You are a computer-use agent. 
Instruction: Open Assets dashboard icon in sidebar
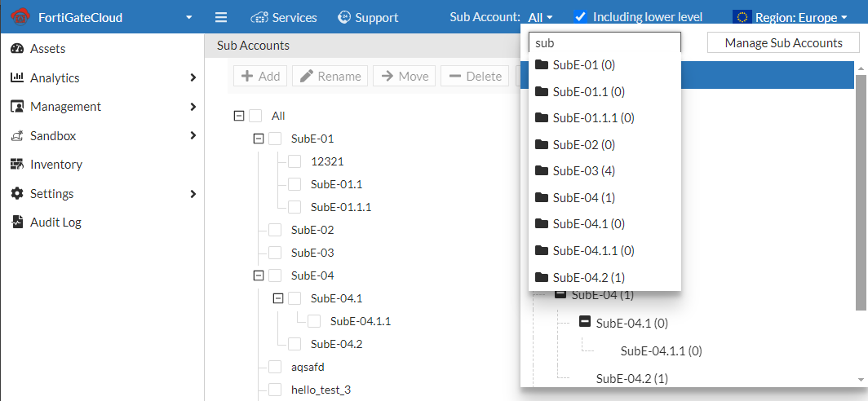click(x=16, y=49)
